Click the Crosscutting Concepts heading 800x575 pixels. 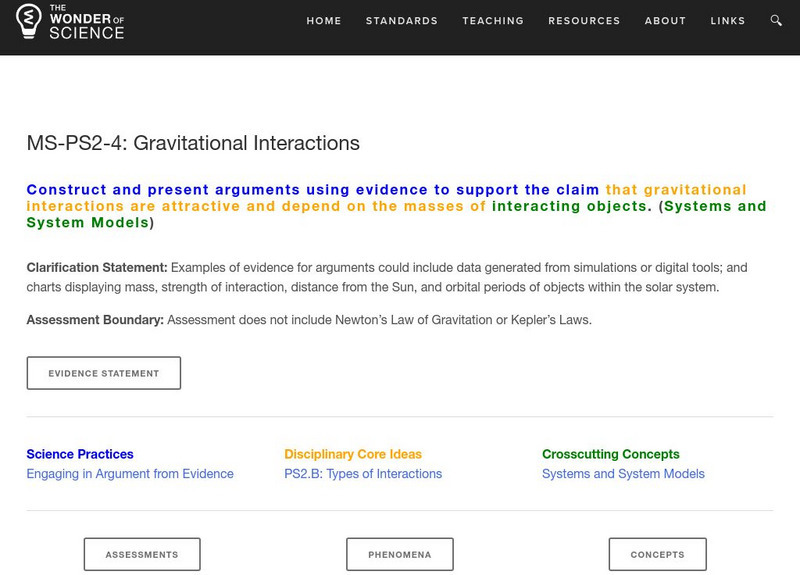(611, 454)
